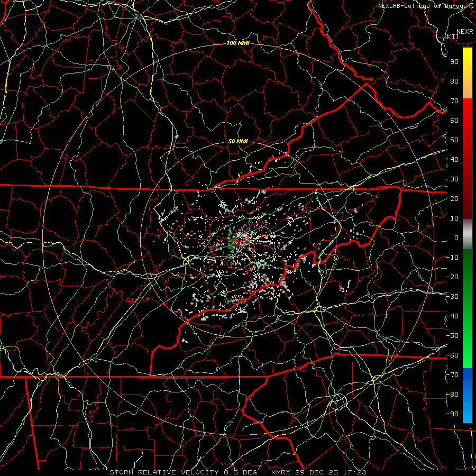Viewport: 476px width, 476px height.
Task: Click the -20 value on velocity scale
Action: pyautogui.click(x=452, y=277)
